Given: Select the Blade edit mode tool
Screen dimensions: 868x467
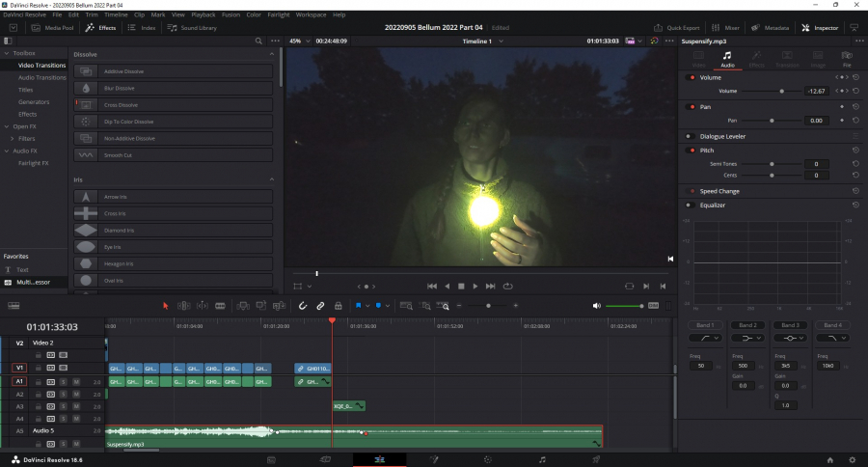Looking at the screenshot, I should tap(220, 306).
